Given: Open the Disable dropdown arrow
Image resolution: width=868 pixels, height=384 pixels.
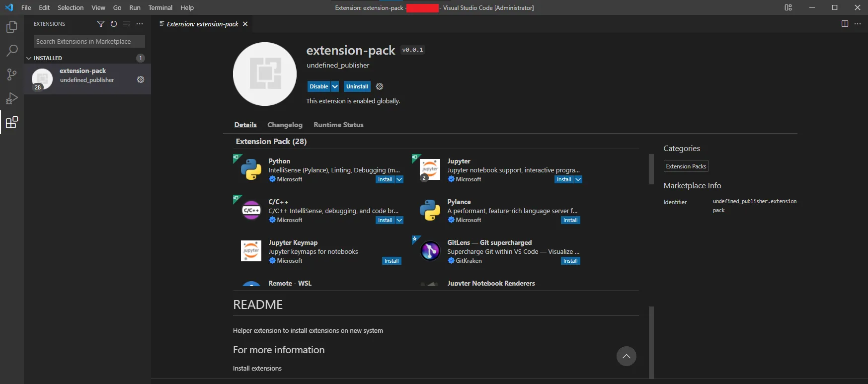Looking at the screenshot, I should pyautogui.click(x=335, y=86).
